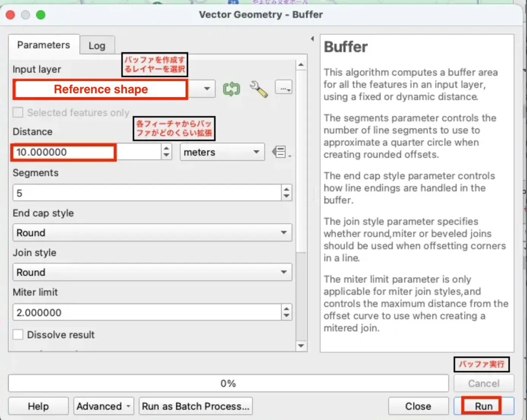Open the meters unit dropdown

[222, 152]
